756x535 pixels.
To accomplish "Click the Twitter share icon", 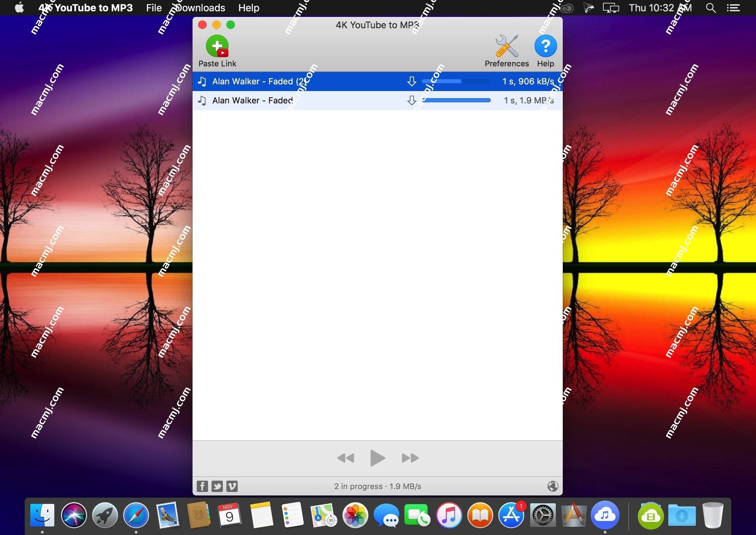I will [217, 486].
